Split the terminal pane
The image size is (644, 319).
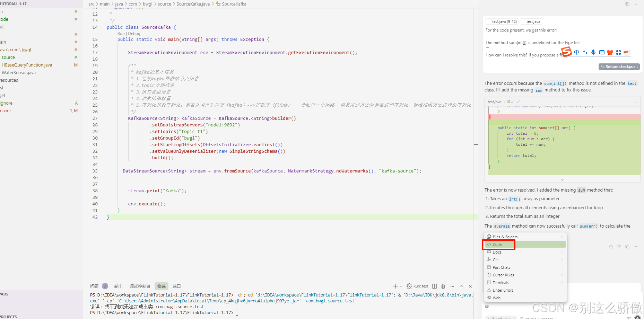click(x=435, y=286)
